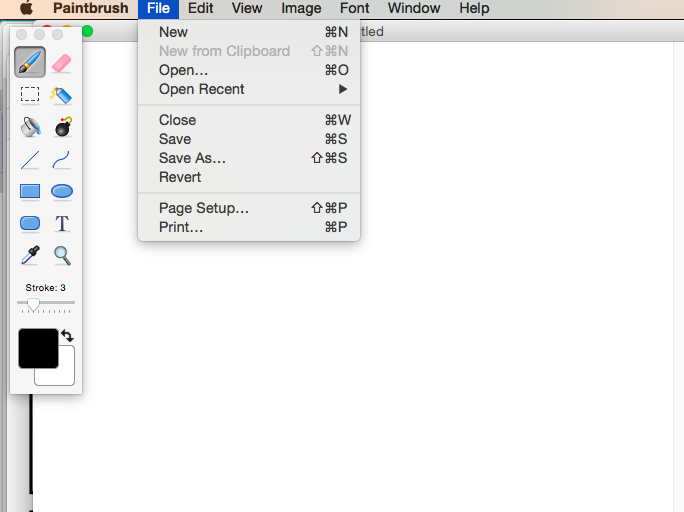Expand the Open Recent submenu
Viewport: 684px width, 512px height.
pos(249,89)
